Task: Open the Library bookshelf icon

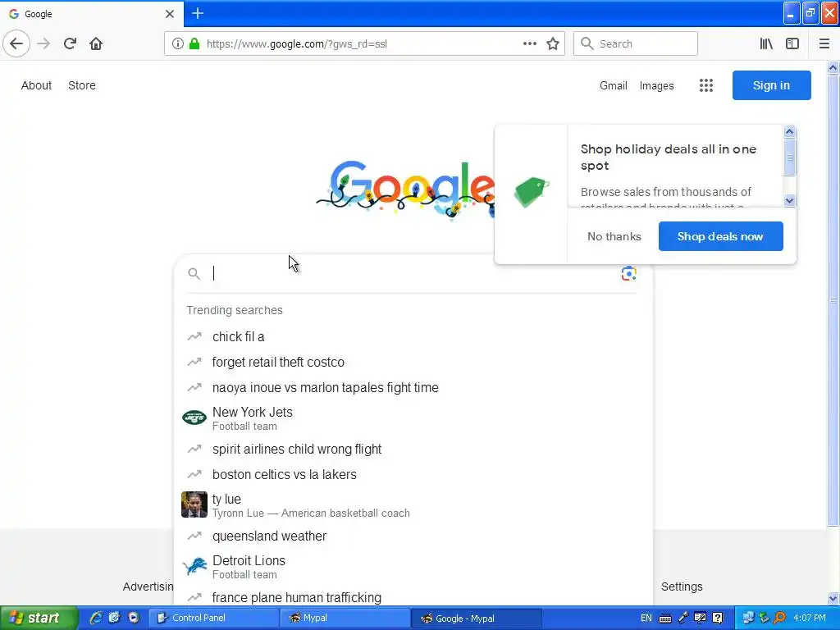Action: pos(766,44)
